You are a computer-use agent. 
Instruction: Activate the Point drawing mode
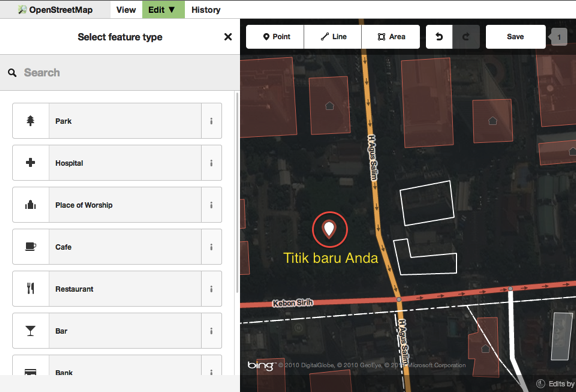coord(275,37)
